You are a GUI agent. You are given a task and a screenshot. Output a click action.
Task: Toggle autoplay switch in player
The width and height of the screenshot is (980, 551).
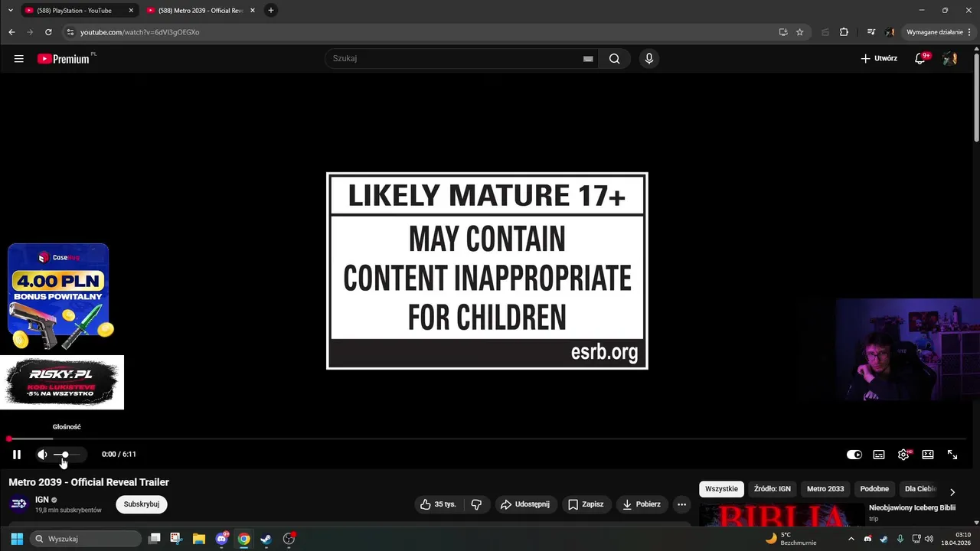tap(854, 455)
